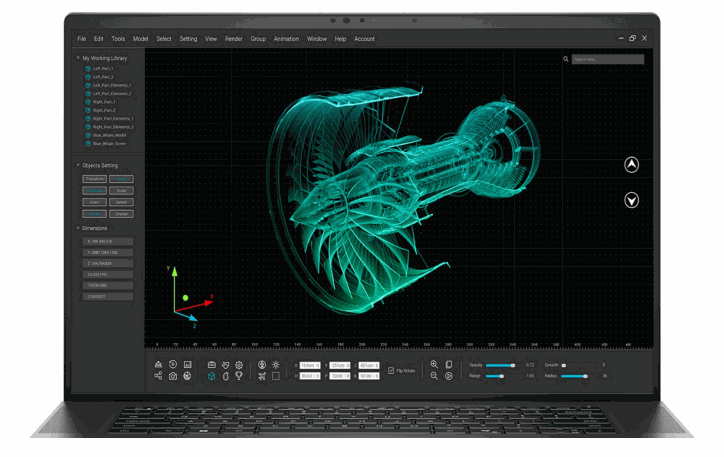Click the Y coordinate input field
Image resolution: width=724 pixels, height=457 pixels.
339,365
